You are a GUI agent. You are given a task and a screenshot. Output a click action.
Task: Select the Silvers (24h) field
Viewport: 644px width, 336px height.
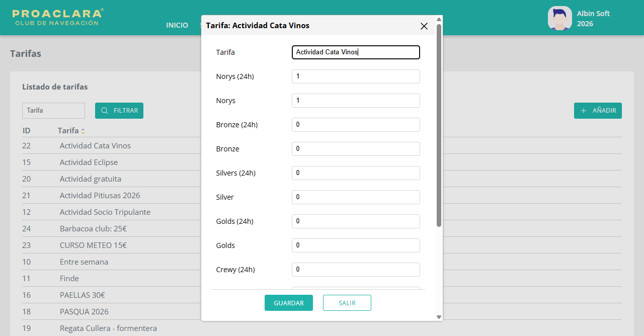356,173
